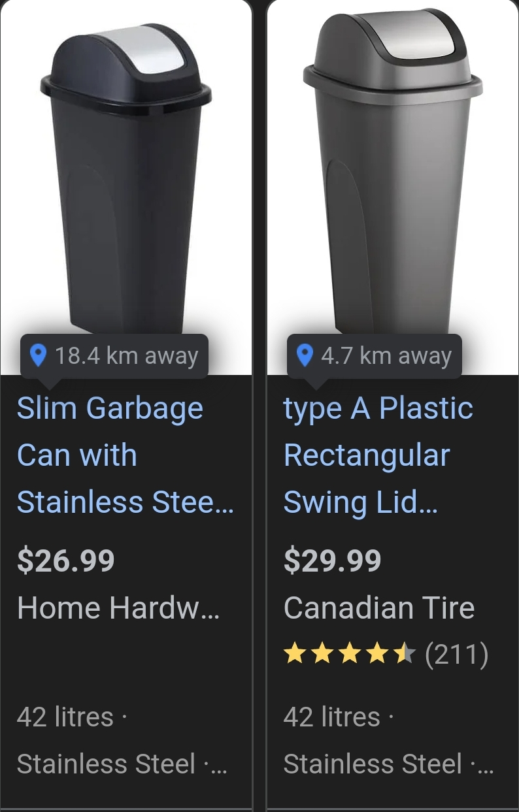Open the grey Swing Lid can image
This screenshot has width=519, height=812.
pyautogui.click(x=392, y=176)
